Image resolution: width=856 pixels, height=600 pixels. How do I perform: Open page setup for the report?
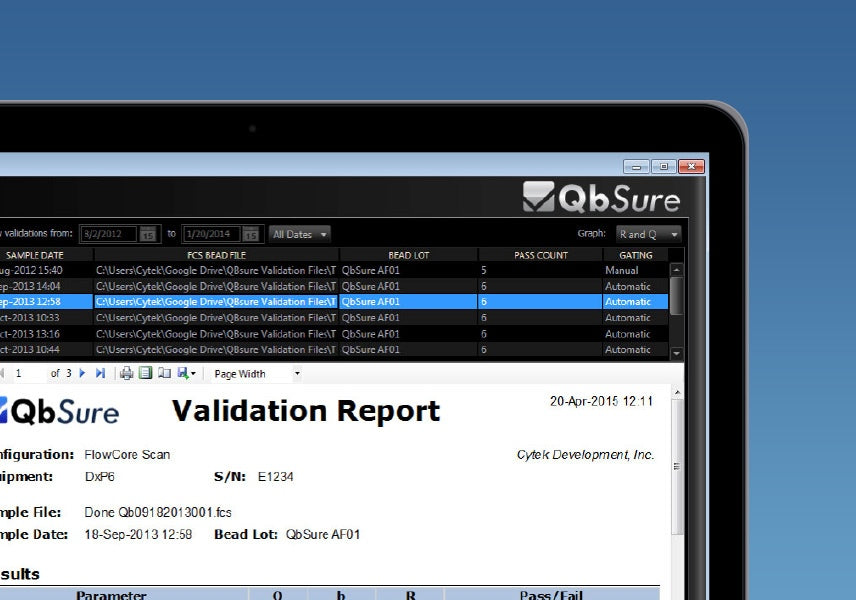(164, 373)
